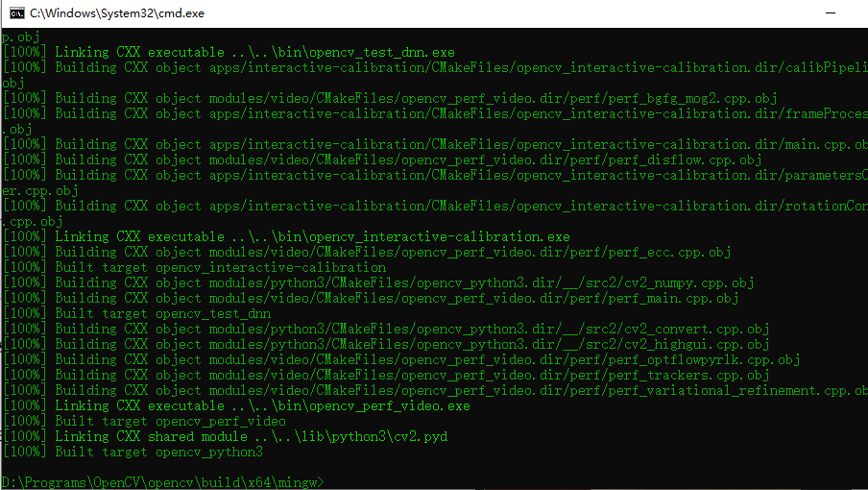The image size is (868, 490).
Task: Click the line building interactive-calibration main.cpp
Action: point(435,144)
